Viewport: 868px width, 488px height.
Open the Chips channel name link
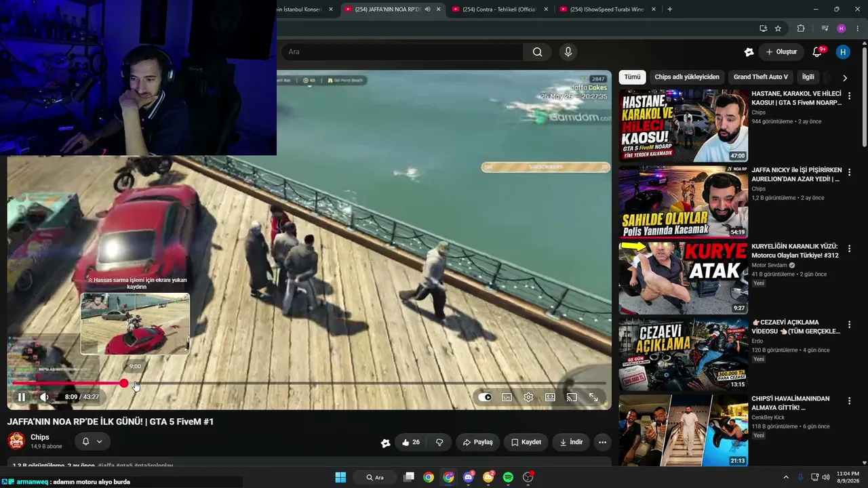[40, 437]
